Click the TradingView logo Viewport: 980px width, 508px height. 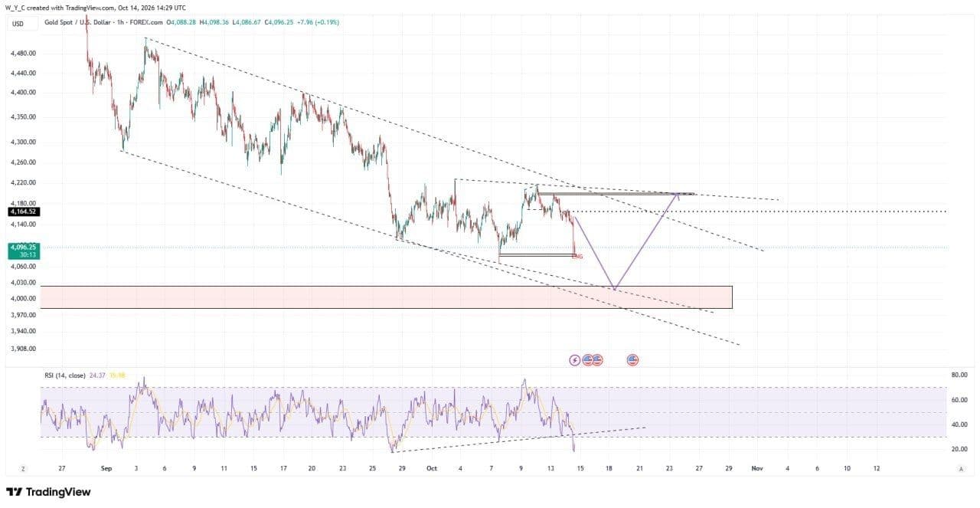(48, 492)
